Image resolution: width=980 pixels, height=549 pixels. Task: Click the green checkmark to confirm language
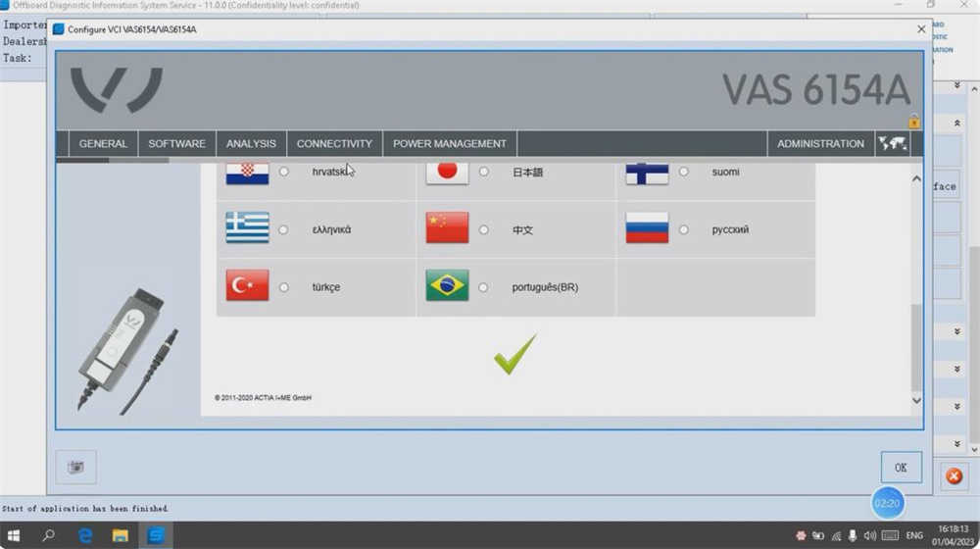click(x=515, y=354)
